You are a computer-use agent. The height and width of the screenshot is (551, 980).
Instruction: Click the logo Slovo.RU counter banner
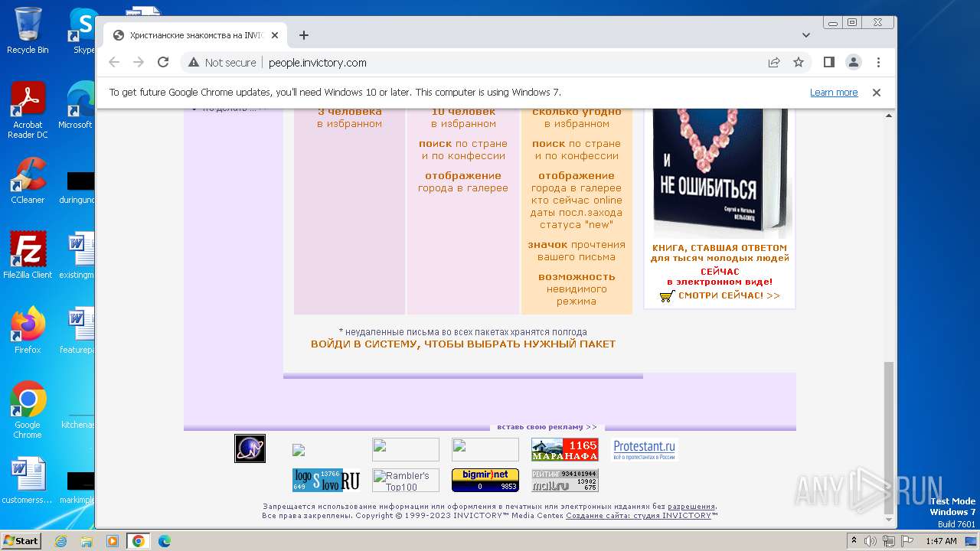tap(326, 480)
